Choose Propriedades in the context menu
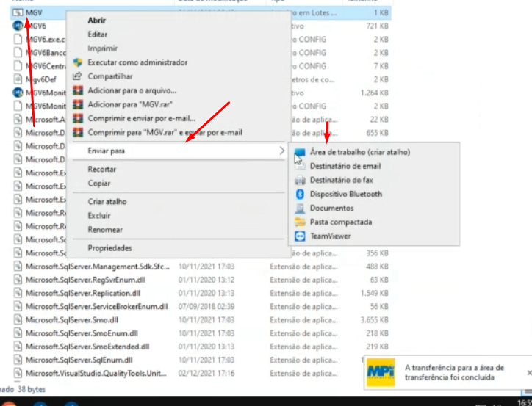 [109, 248]
